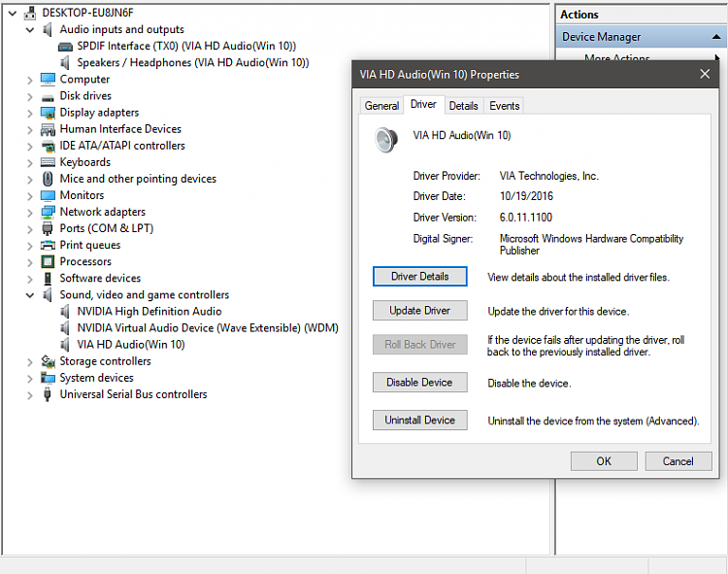The image size is (728, 574).
Task: Open the Details tab
Action: tap(463, 106)
